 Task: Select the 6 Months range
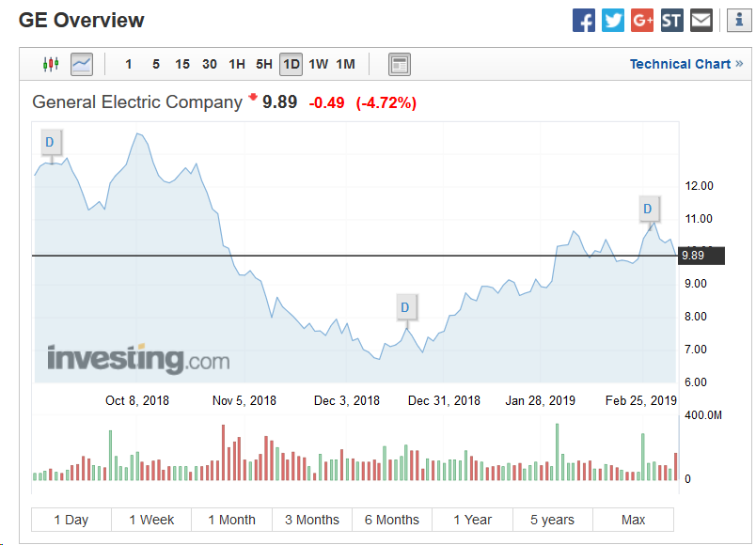392,520
